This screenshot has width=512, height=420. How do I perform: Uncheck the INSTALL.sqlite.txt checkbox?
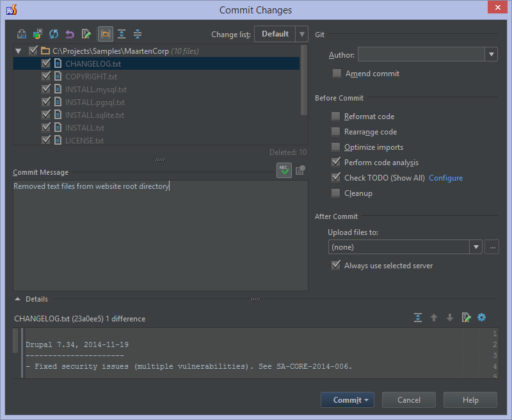pyautogui.click(x=46, y=115)
